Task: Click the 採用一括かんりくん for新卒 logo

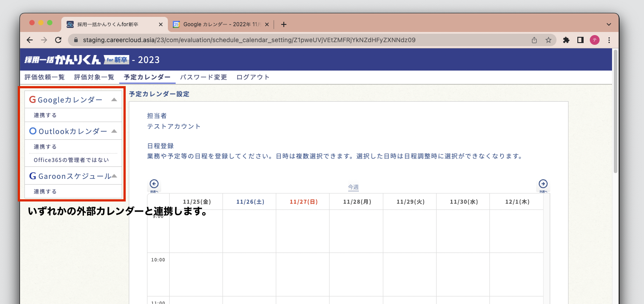Action: point(76,59)
